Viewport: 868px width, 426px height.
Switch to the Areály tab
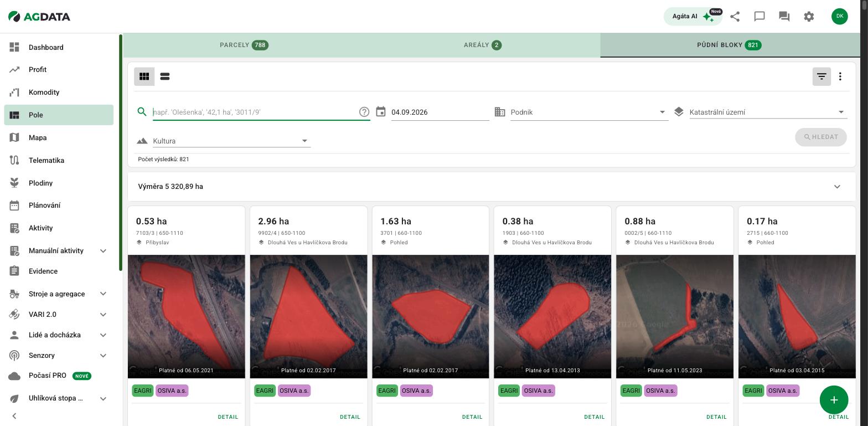click(x=482, y=45)
